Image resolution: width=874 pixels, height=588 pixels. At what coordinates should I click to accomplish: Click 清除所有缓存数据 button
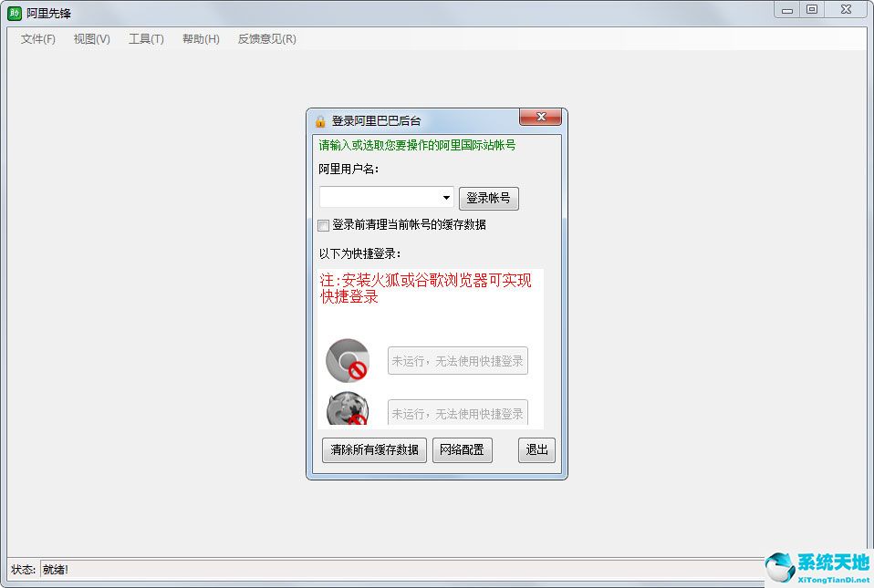[x=374, y=450]
